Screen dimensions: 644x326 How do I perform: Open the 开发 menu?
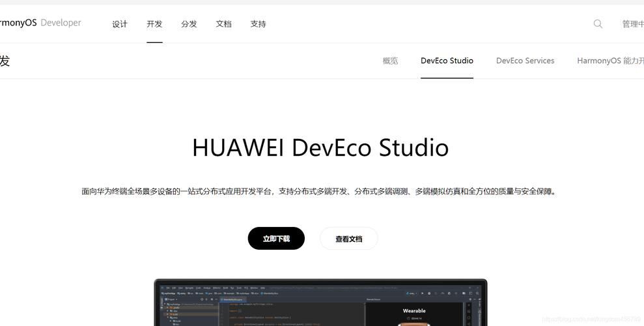click(154, 24)
